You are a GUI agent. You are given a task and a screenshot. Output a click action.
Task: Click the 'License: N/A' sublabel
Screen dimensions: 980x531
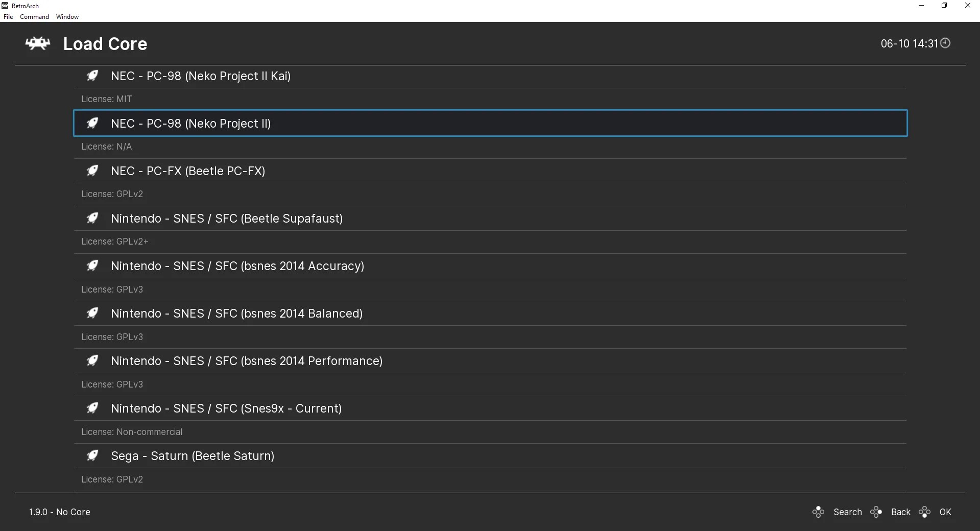tap(106, 147)
